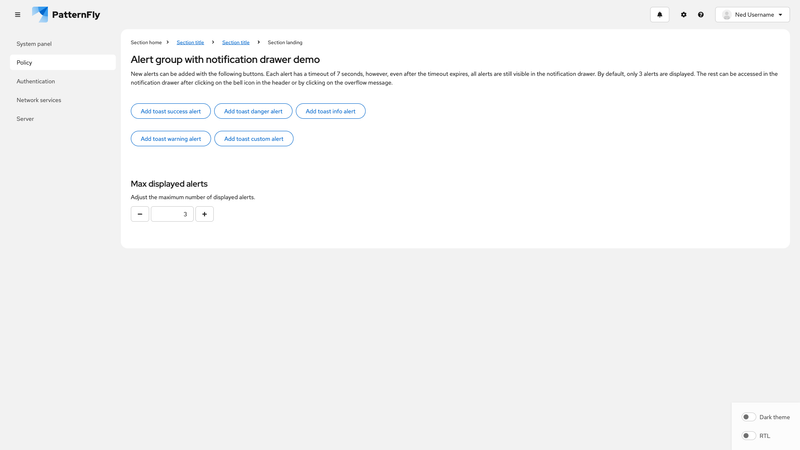Screen dimensions: 800x450
Task: Go to Authentication in sidebar
Action: pyautogui.click(x=36, y=81)
